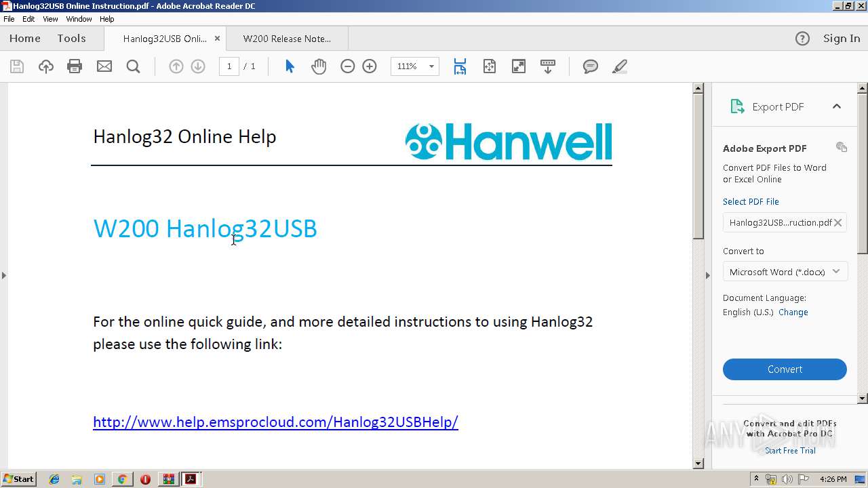Collapse the Export PDF section chevron
The height and width of the screenshot is (488, 868).
[x=837, y=106]
